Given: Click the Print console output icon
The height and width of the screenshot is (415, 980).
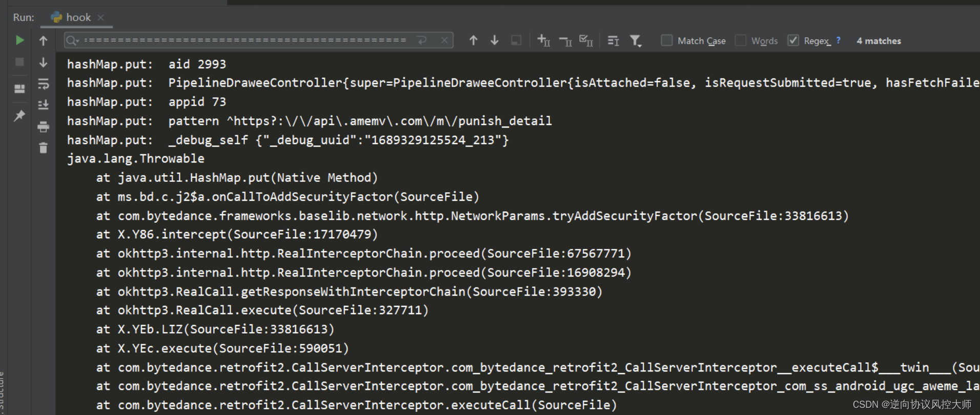Looking at the screenshot, I should (43, 127).
